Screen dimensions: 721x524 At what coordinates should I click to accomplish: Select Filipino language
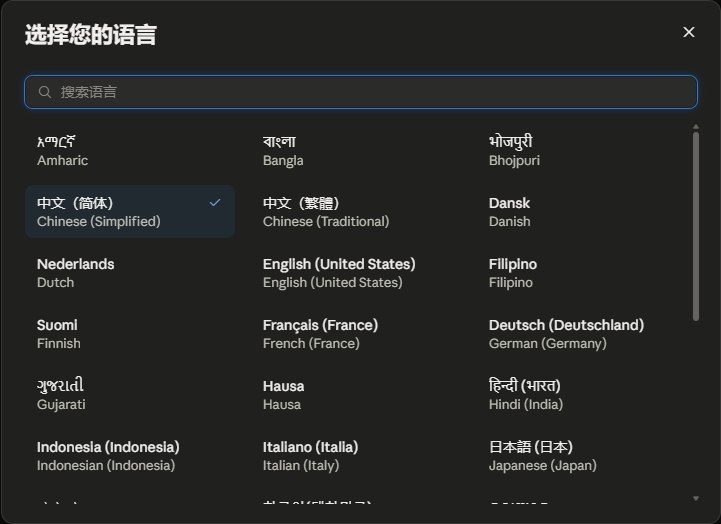tap(583, 273)
